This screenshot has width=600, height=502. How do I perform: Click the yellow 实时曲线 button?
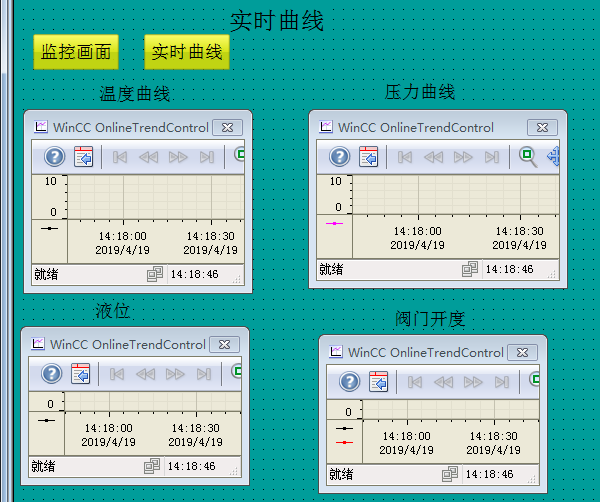187,52
